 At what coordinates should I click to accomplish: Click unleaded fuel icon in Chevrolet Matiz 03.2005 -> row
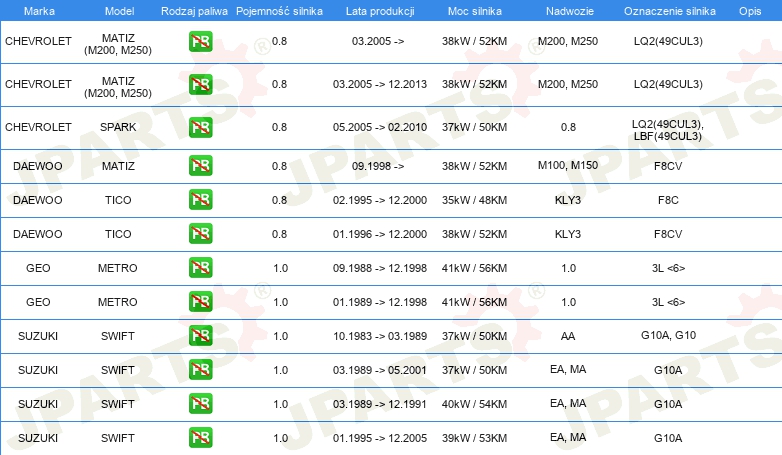coord(200,41)
